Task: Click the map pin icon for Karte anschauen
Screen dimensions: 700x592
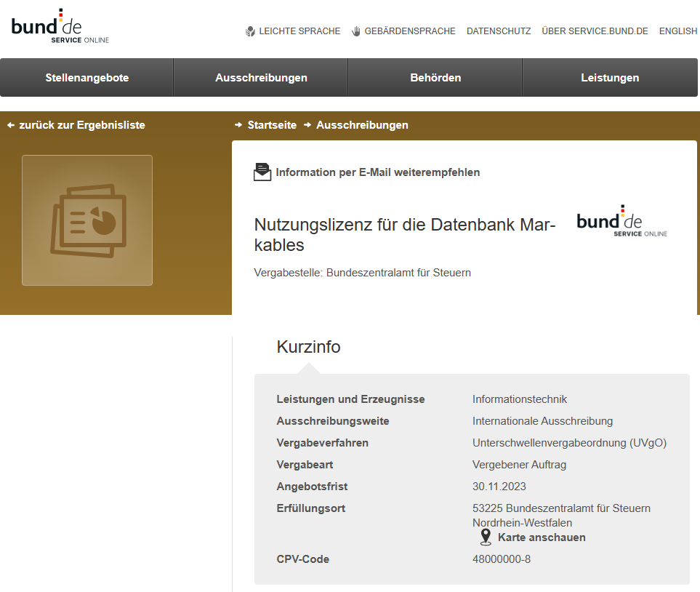Action: point(486,537)
